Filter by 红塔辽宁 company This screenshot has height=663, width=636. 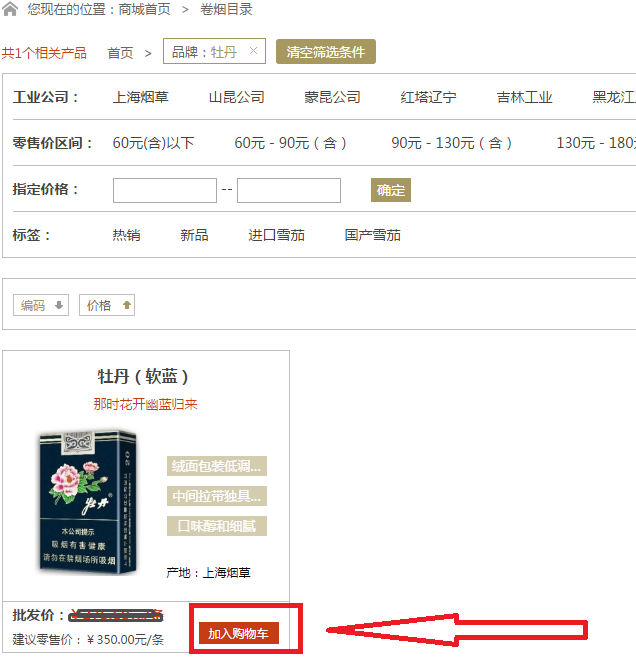[x=428, y=97]
